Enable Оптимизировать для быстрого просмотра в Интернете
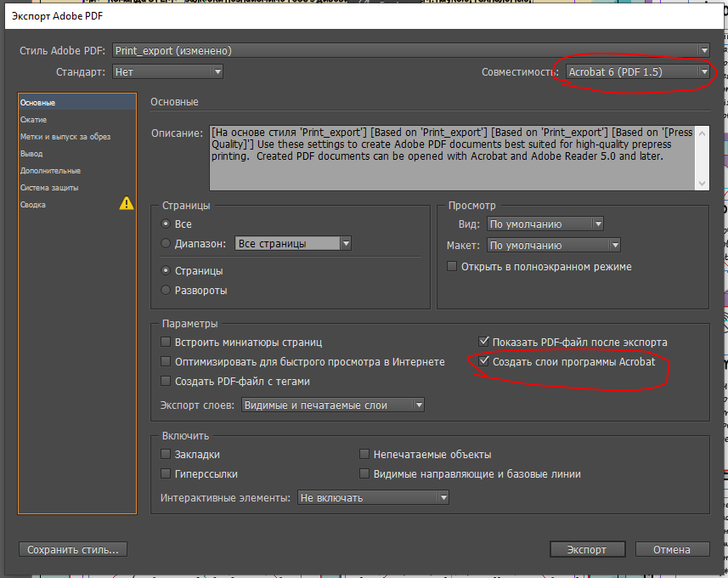 (166, 362)
